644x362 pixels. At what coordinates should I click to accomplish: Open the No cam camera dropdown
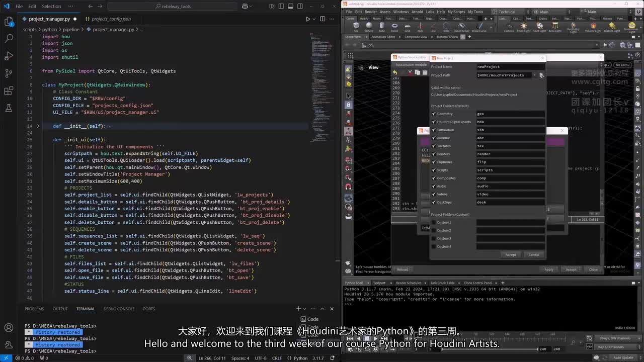(623, 65)
